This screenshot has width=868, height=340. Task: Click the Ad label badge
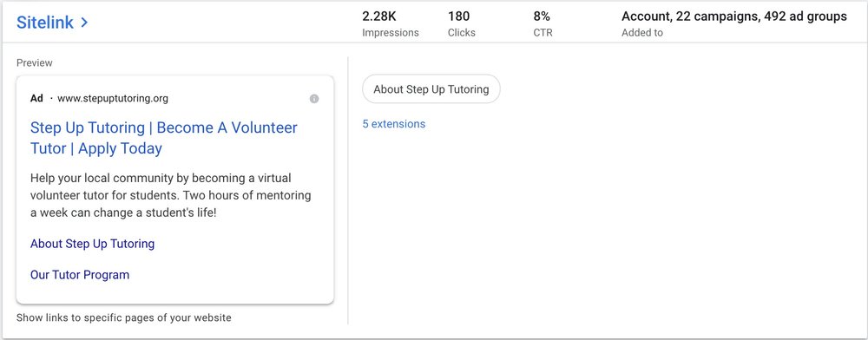point(36,99)
